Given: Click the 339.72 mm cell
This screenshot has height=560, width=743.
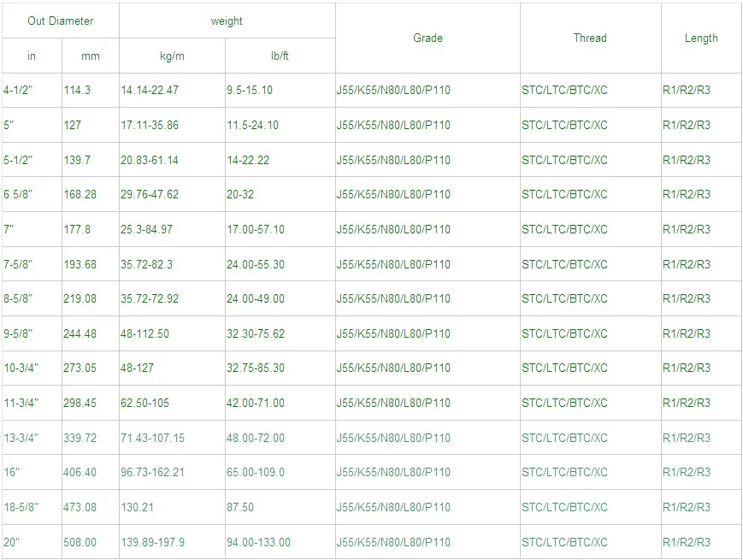Looking at the screenshot, I should pyautogui.click(x=80, y=438).
